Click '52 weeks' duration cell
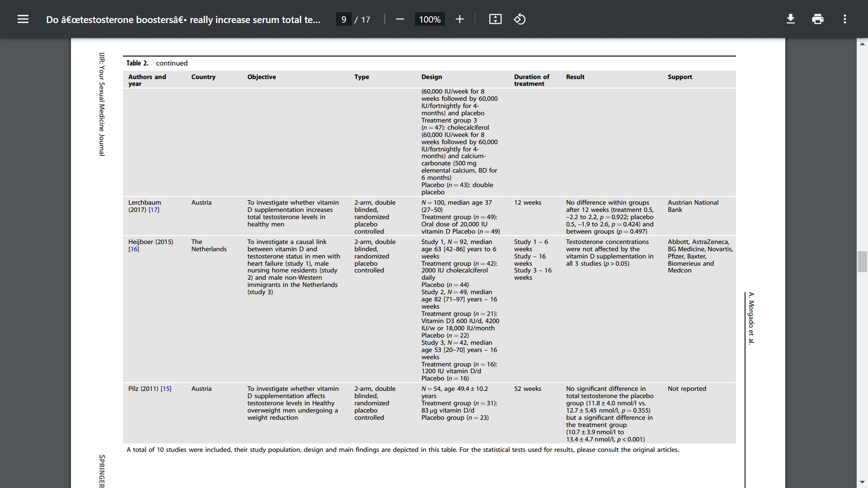 tap(528, 389)
